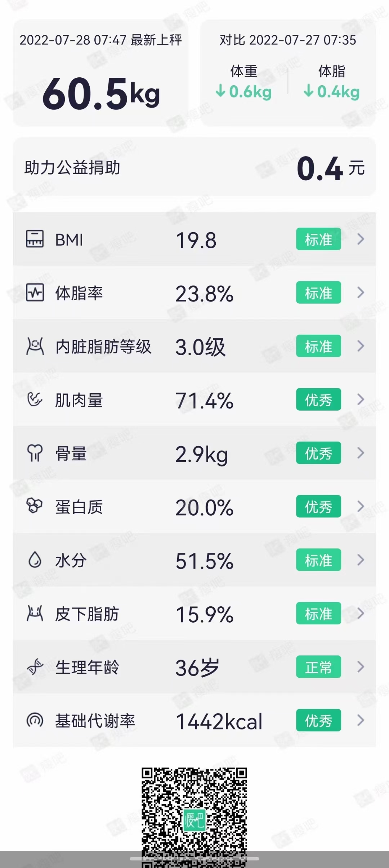Expand BMI details with chevron arrow

[x=361, y=239]
